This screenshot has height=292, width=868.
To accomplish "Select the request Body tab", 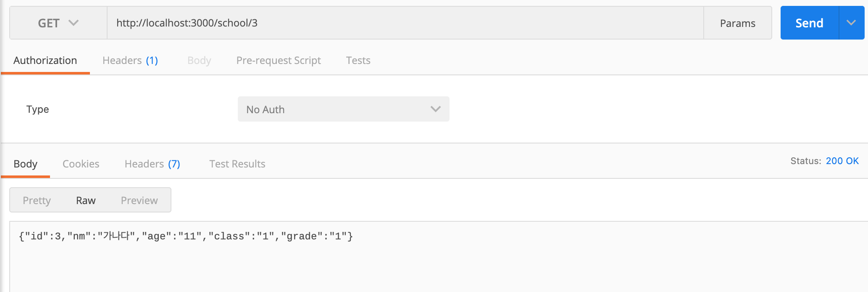I will coord(199,61).
